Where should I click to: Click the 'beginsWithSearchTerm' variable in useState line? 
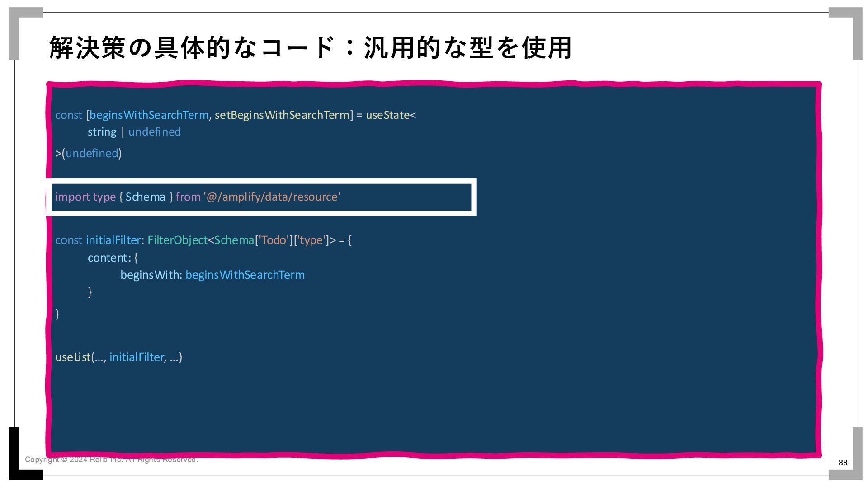click(149, 115)
